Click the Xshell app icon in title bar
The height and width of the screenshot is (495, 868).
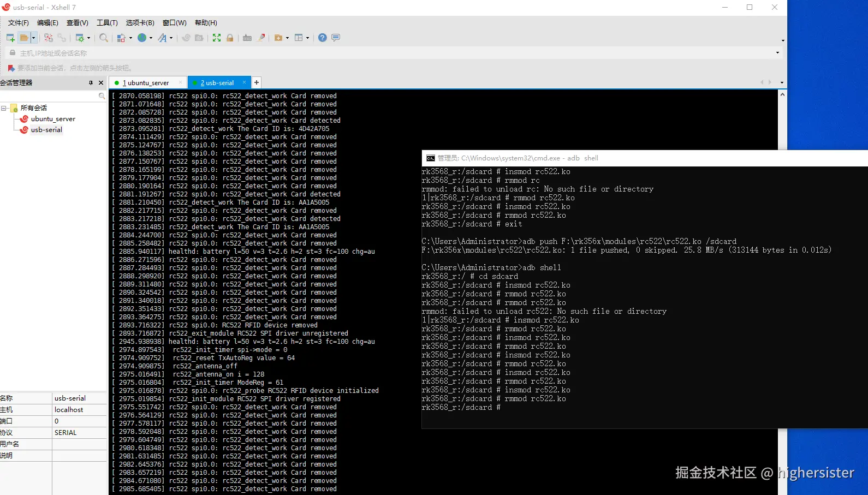point(6,7)
